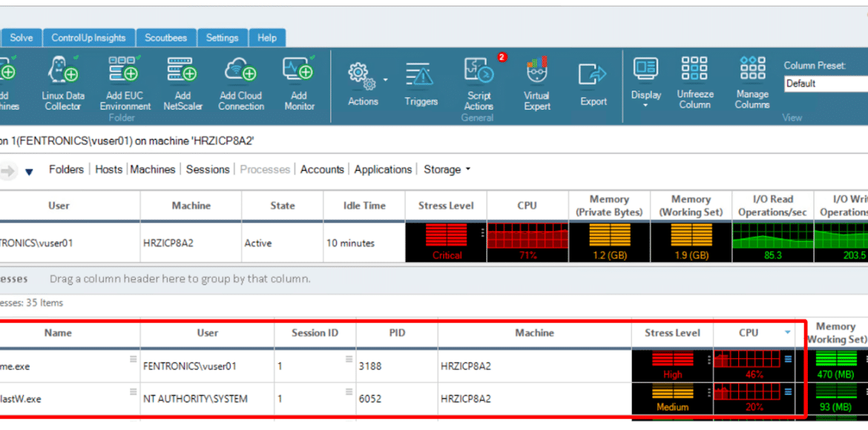Screen dimensions: 868x430
Task: Select the PID 6052 cell
Action: click(397, 398)
